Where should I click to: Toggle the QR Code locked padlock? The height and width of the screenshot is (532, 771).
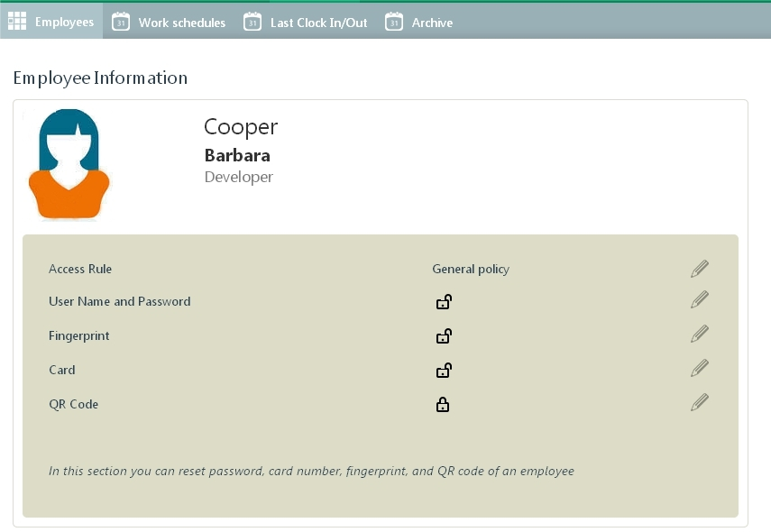[x=443, y=405]
